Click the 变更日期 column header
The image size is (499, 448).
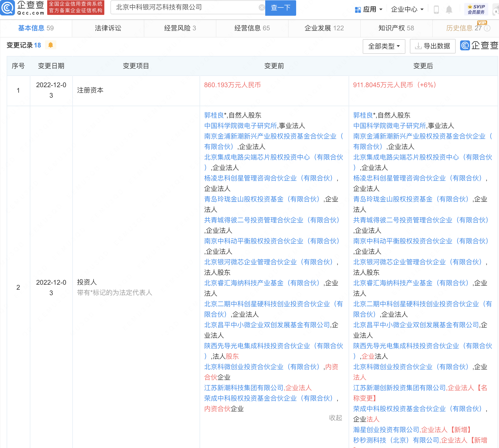pos(51,66)
